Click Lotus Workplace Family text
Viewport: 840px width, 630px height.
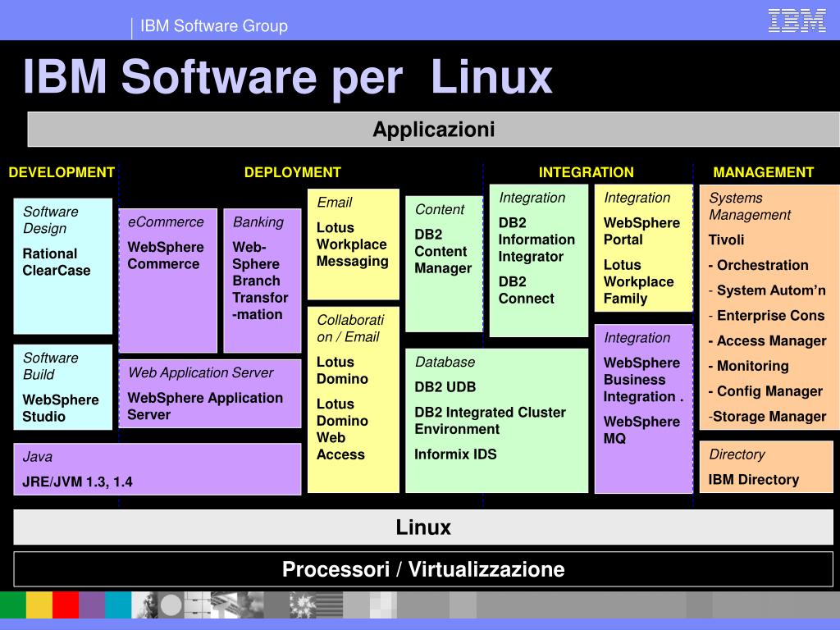coord(638,282)
